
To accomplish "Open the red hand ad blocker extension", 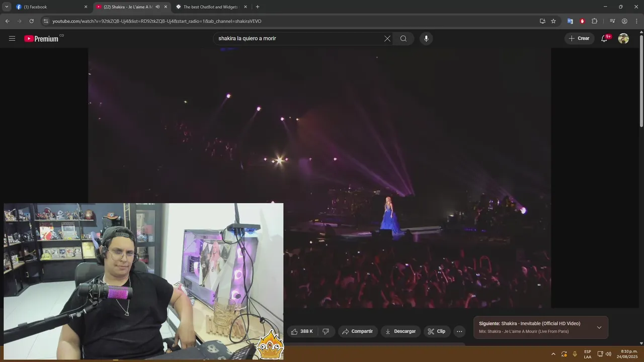I will 582,21.
